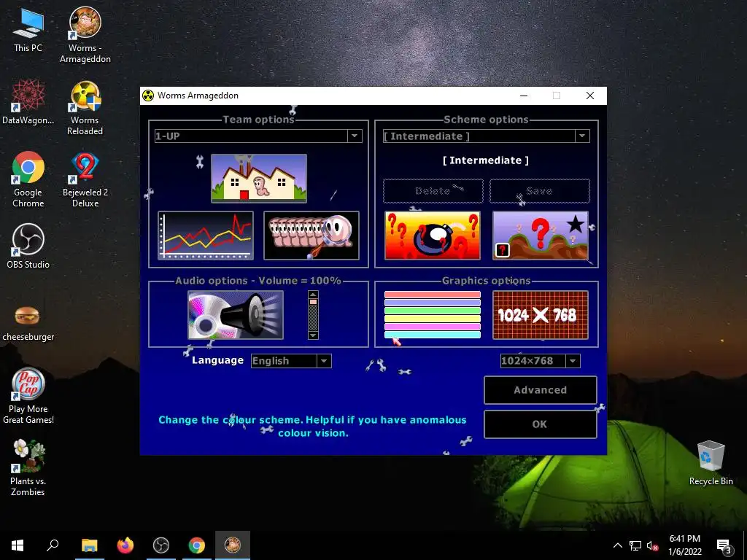This screenshot has width=747, height=560.
Task: Open the notification center
Action: [724, 545]
